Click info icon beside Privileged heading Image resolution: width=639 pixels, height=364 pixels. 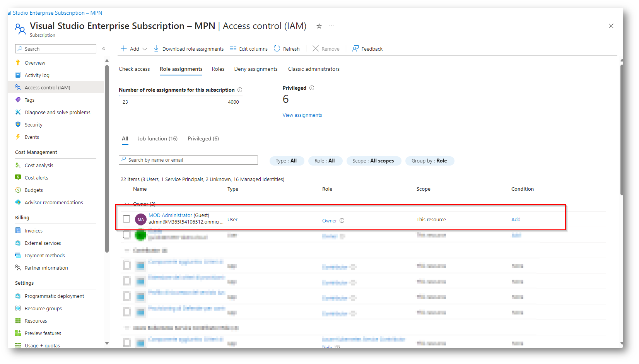[312, 88]
